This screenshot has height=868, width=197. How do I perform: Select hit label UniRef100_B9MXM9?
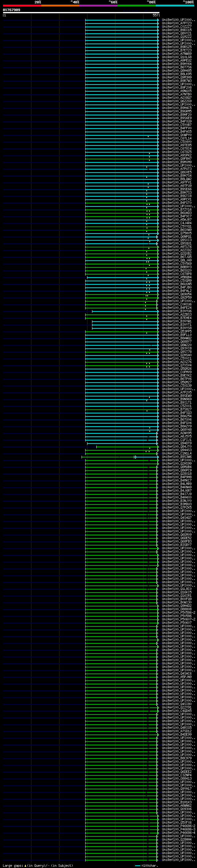coord(176,162)
